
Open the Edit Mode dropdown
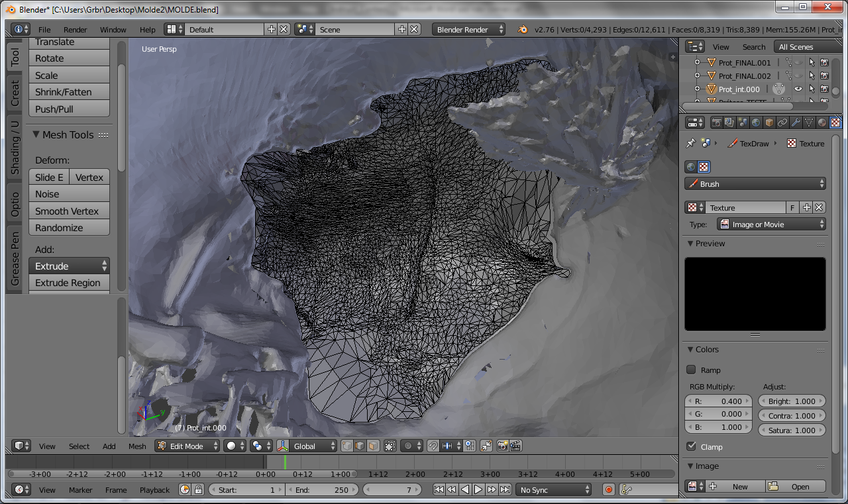point(187,446)
